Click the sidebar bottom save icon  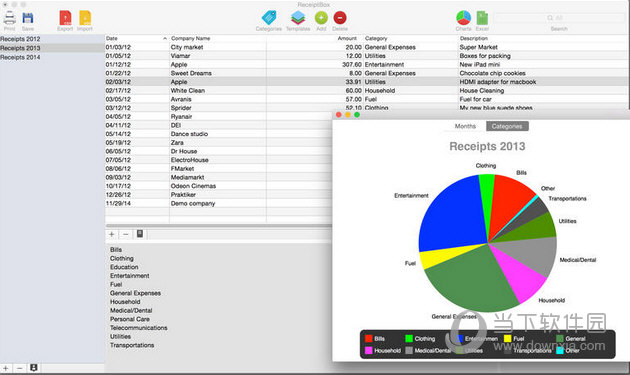34,368
